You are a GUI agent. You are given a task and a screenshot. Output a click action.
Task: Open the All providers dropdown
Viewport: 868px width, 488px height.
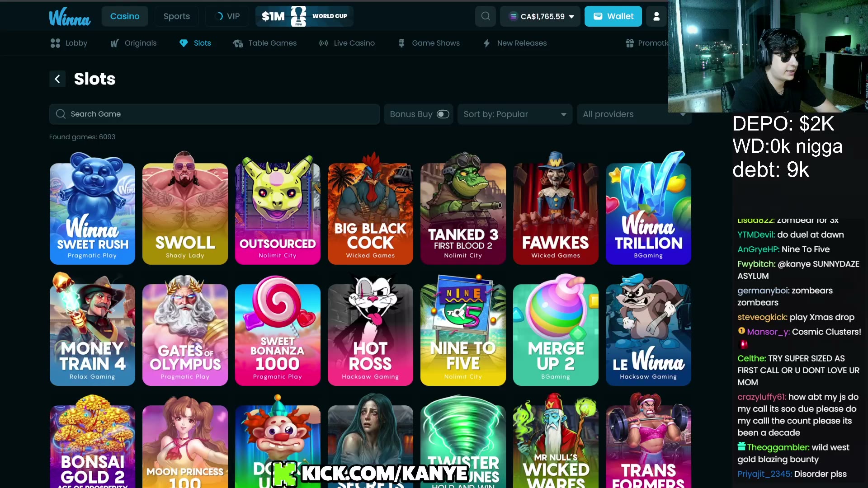(x=634, y=114)
